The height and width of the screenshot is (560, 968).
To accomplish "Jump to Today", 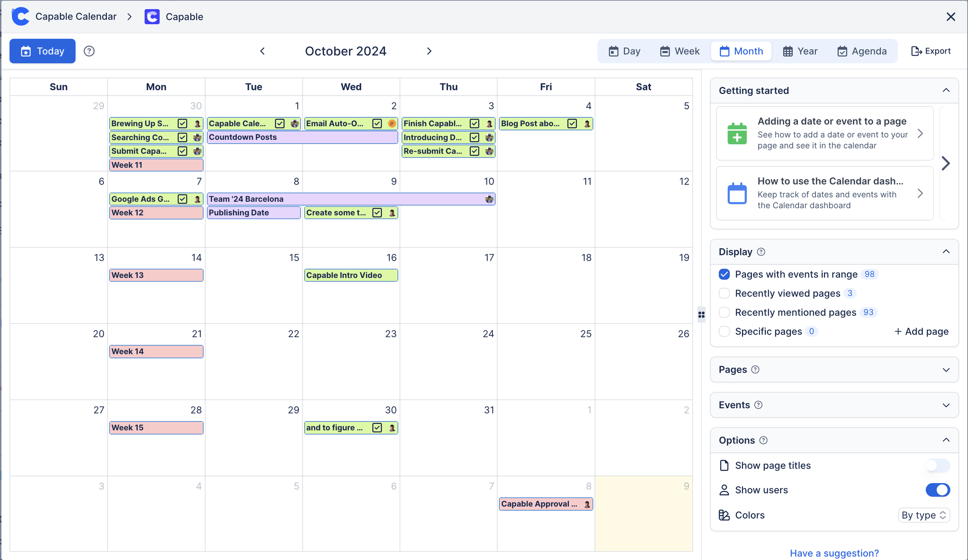I will tap(43, 51).
